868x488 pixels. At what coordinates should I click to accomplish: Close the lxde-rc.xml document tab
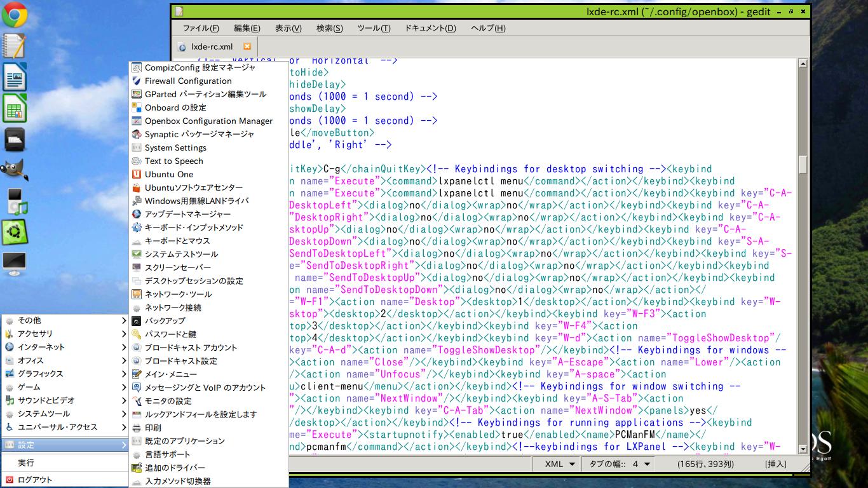coord(247,46)
